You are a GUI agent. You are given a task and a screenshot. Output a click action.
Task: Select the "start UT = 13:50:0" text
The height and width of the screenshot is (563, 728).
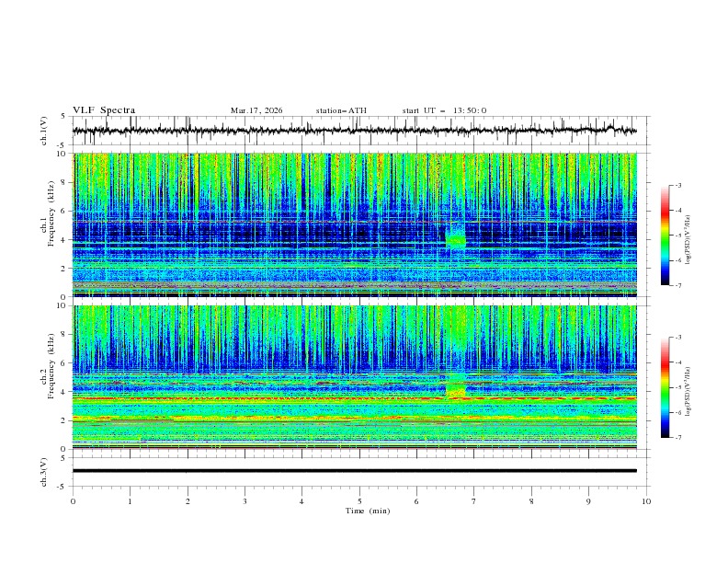click(x=444, y=110)
